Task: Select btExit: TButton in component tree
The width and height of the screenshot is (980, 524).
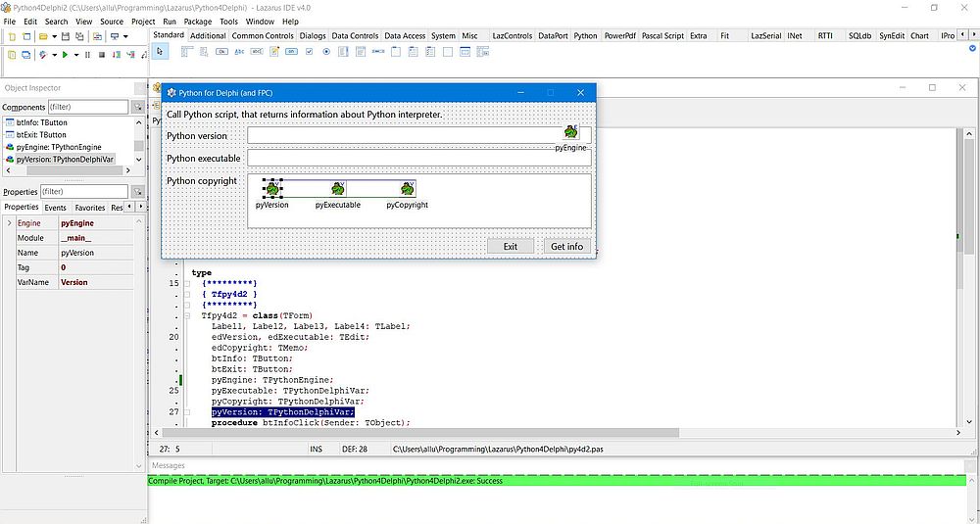Action: (x=41, y=134)
